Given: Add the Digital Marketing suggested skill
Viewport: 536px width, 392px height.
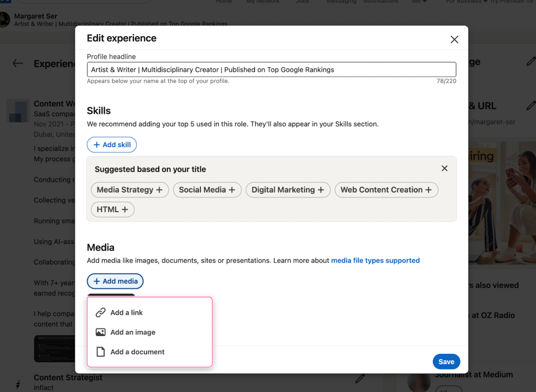Looking at the screenshot, I should (x=288, y=190).
